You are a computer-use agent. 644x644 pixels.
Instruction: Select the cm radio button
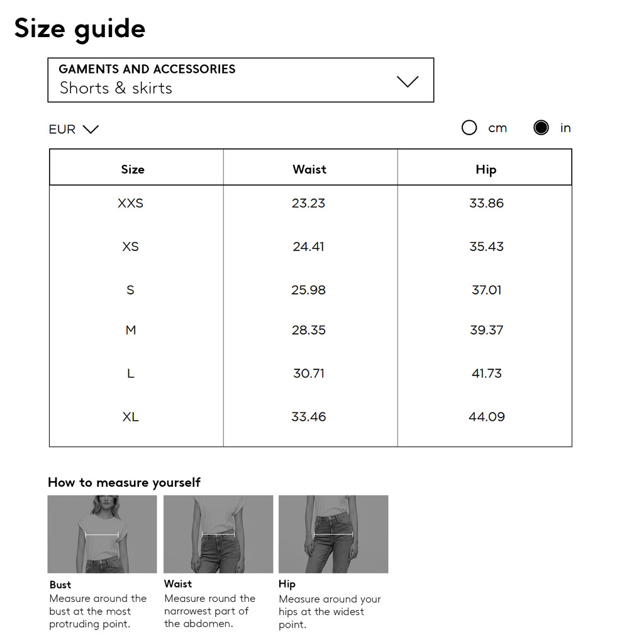point(469,128)
